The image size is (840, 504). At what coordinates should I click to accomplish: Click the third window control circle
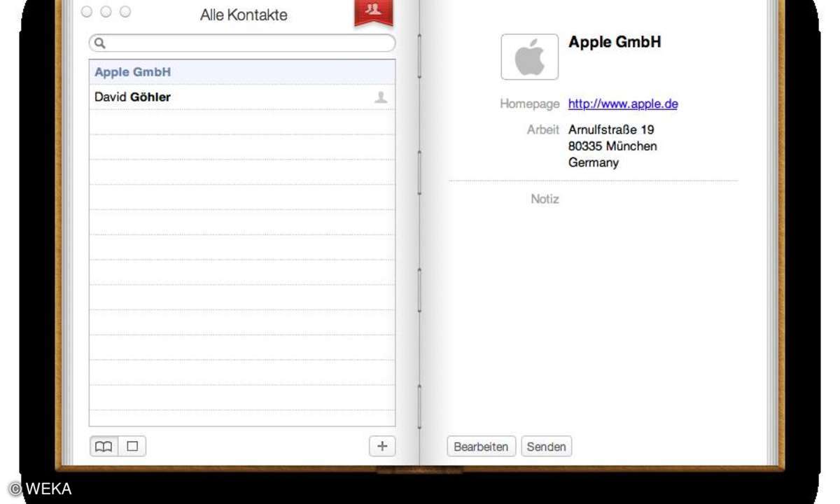[x=125, y=12]
